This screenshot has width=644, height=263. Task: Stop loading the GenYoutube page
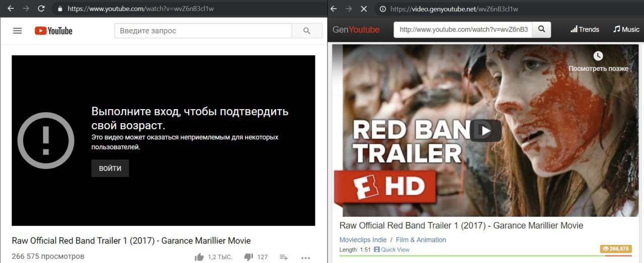pyautogui.click(x=364, y=9)
